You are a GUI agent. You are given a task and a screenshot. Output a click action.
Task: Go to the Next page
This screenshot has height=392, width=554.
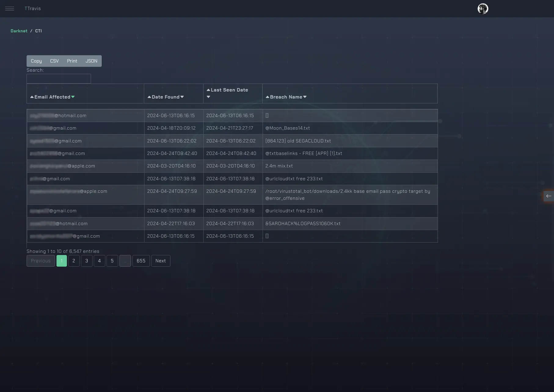[161, 261]
